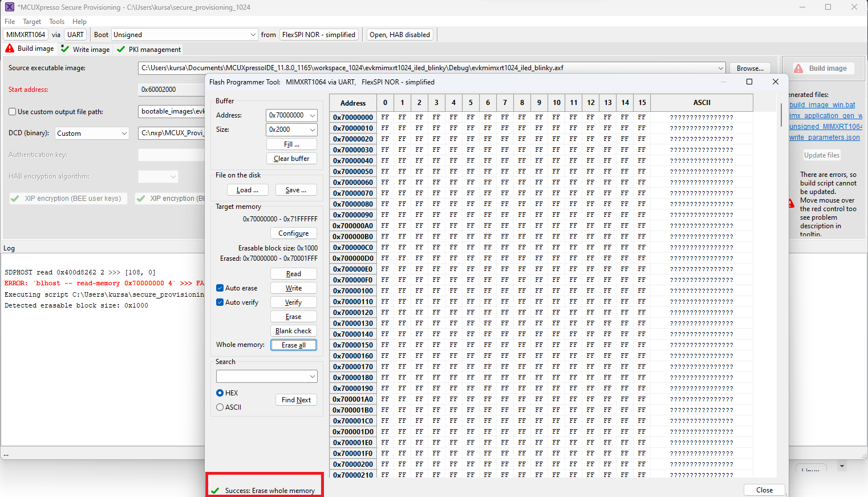Viewport: 868px width, 497px height.
Task: Enable Use custom output file path
Action: pyautogui.click(x=12, y=112)
